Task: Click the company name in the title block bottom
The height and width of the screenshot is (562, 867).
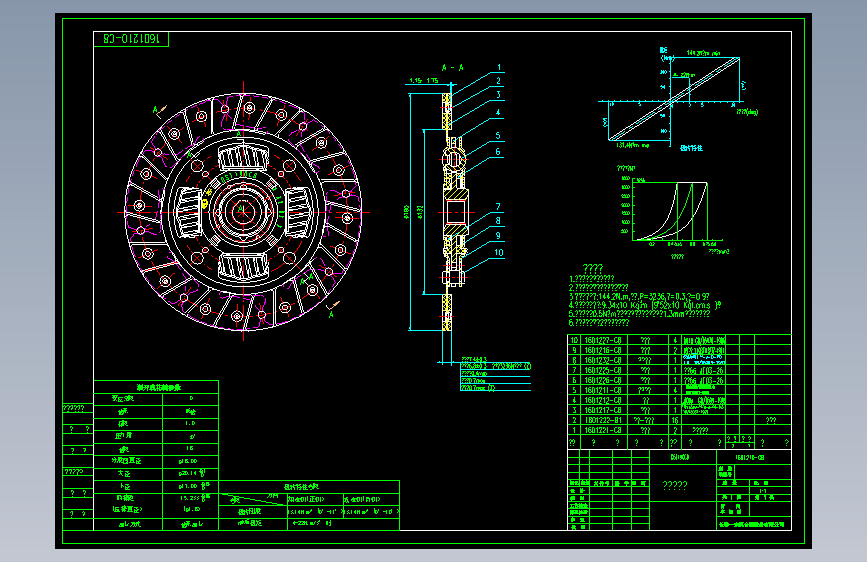Action: pyautogui.click(x=752, y=524)
